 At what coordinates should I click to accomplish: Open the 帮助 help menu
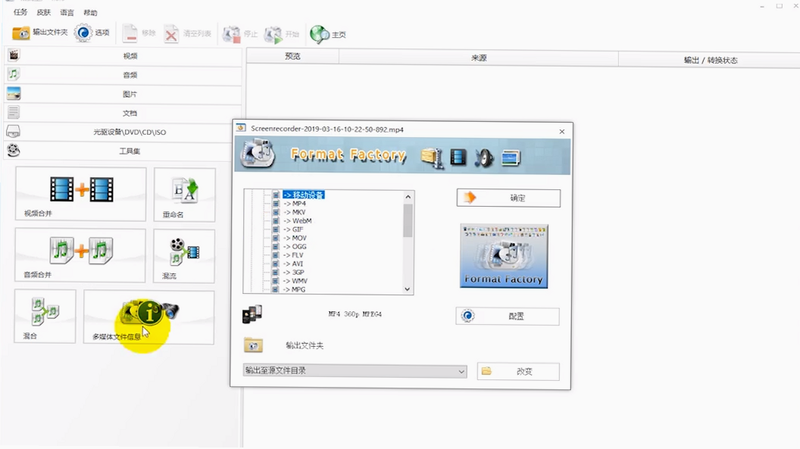coord(90,12)
